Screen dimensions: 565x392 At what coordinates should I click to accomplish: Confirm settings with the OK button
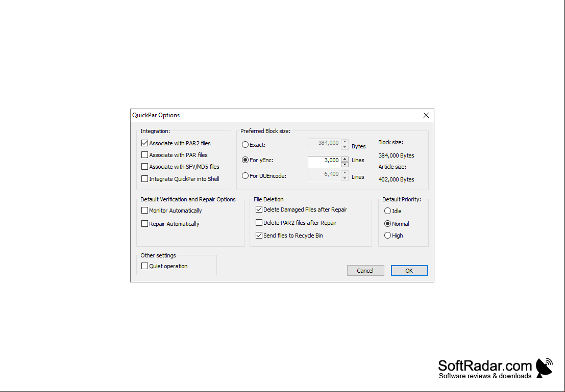point(409,271)
